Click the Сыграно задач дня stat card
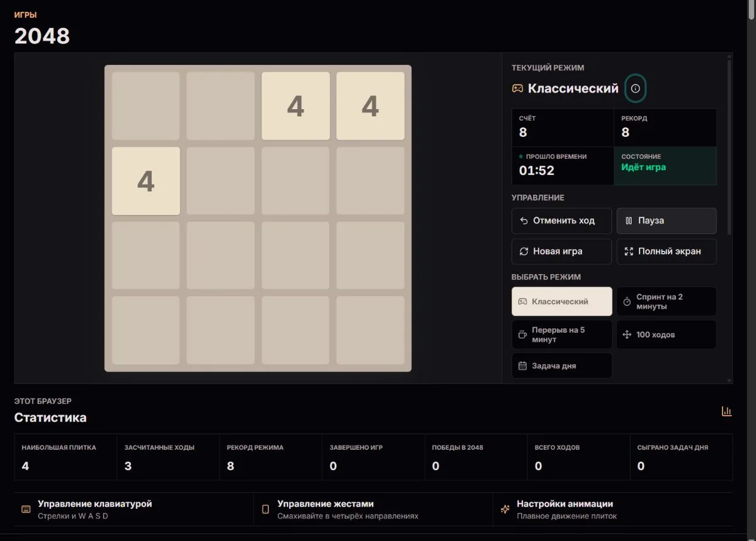756x541 pixels. pyautogui.click(x=682, y=457)
